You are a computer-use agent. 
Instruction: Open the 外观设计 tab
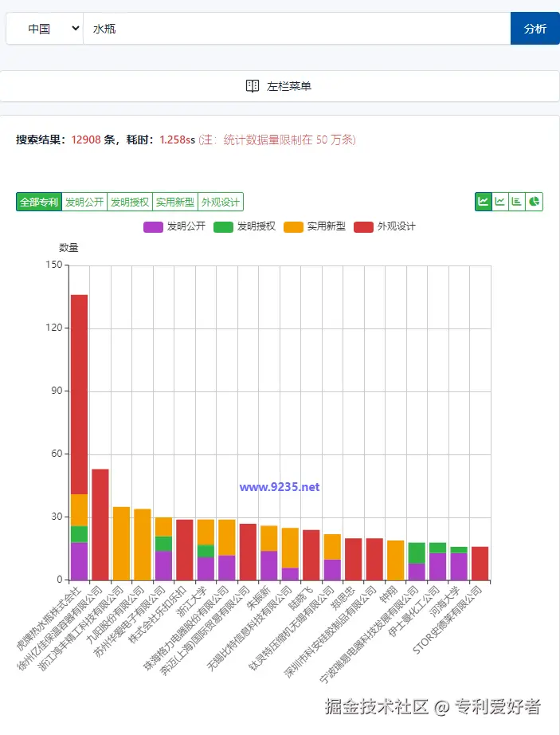point(220,202)
